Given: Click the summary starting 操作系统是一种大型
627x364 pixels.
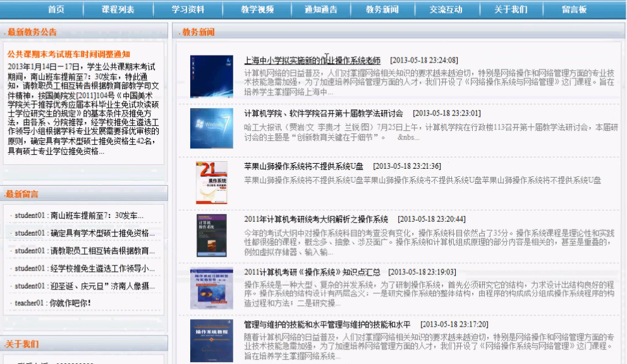Looking at the screenshot, I should tap(429, 294).
